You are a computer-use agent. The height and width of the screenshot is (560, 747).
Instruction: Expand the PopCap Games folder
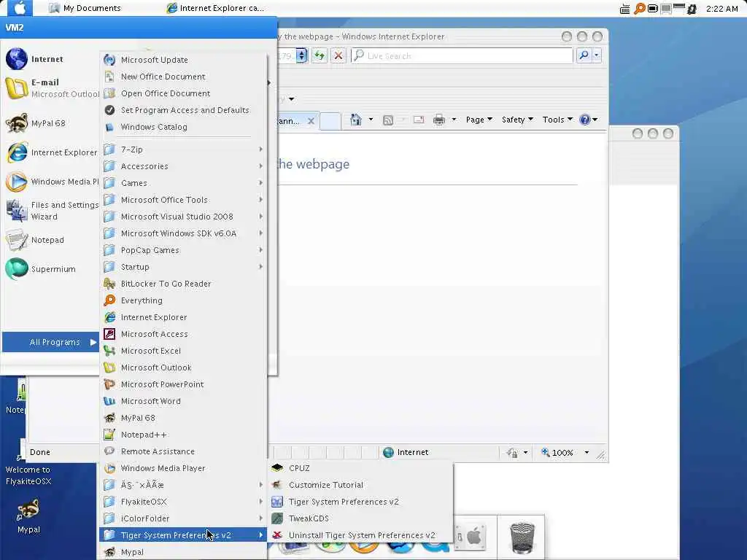[x=183, y=250]
